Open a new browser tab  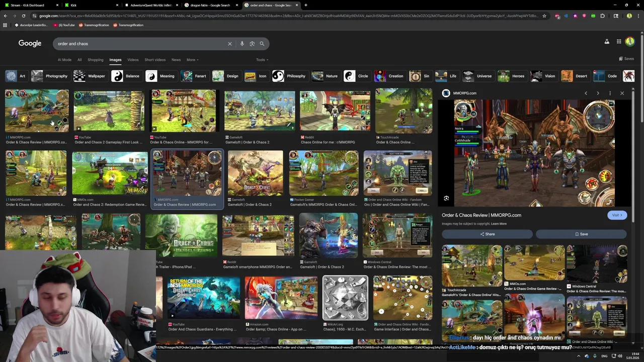tap(306, 5)
